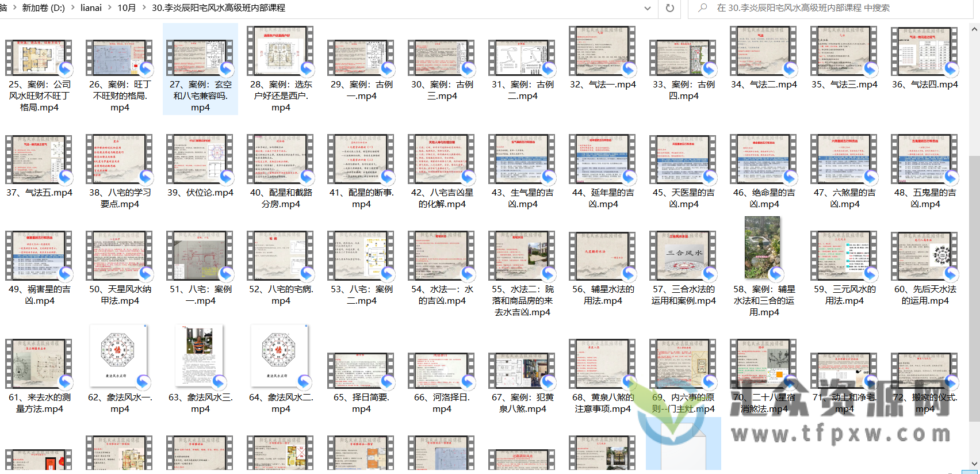Expand the chevron after 新加卷 (D:)
The width and height of the screenshot is (980, 474).
coord(72,8)
